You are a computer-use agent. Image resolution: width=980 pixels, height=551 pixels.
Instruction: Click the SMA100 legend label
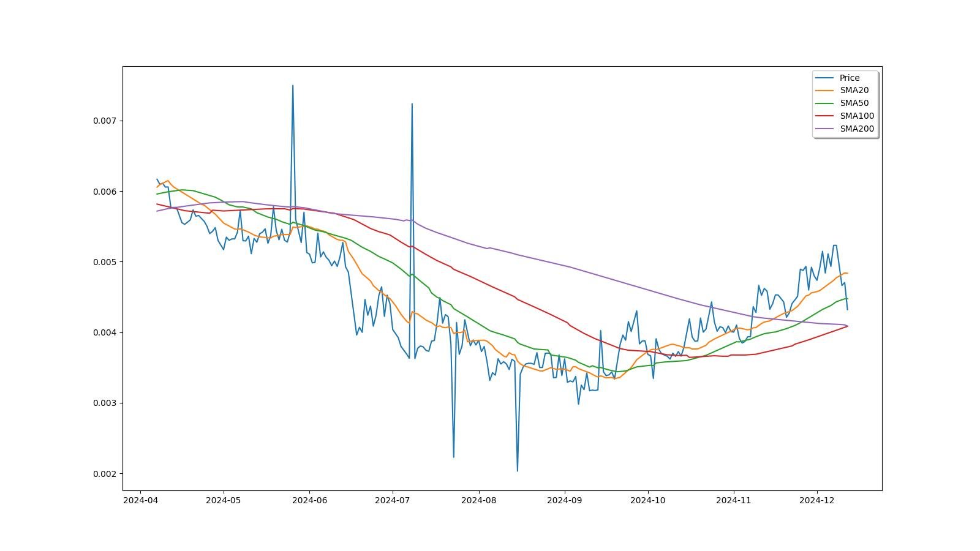coord(857,116)
